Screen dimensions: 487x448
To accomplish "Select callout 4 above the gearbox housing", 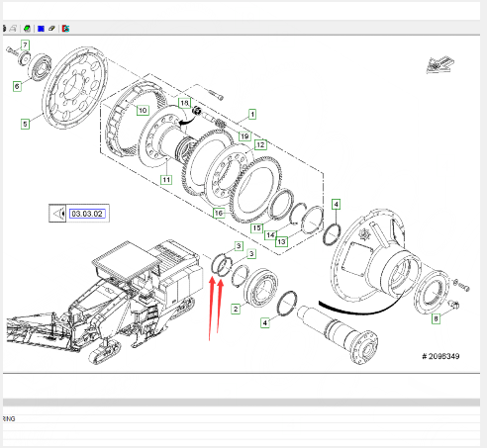I will [x=336, y=205].
